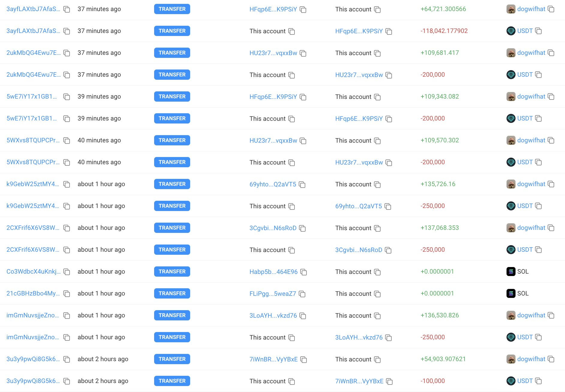Viewport: 565px width, 392px height.
Task: Copy recipient HFqp6E...K9PSiY in the -118,042.177902 row
Action: (x=389, y=31)
